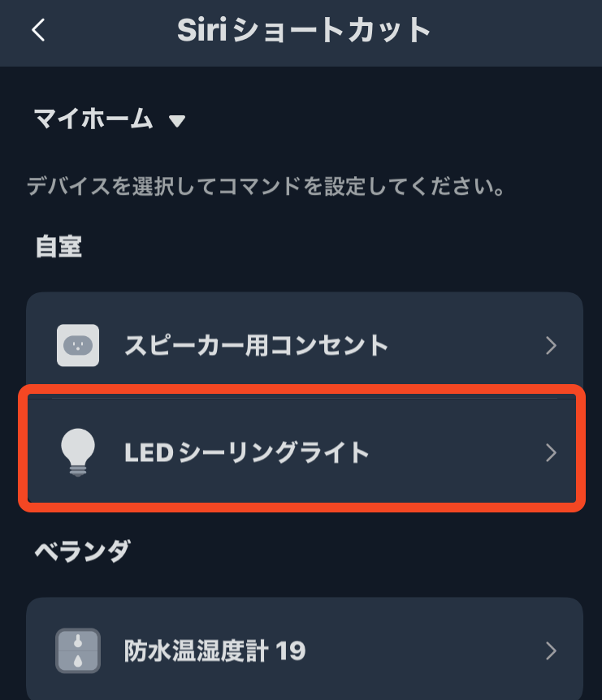Select the スピーカー用コンセント device name
The height and width of the screenshot is (700, 602).
coord(257,346)
